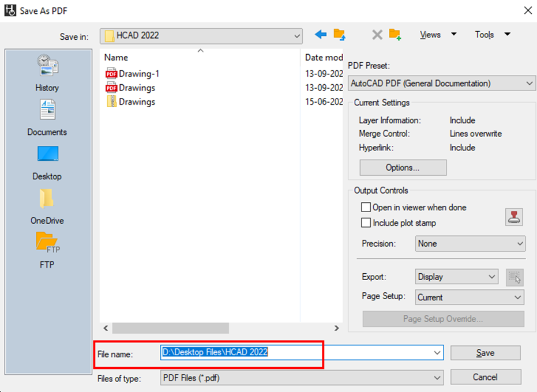The height and width of the screenshot is (392, 537).
Task: Open the PDF Preset dropdown
Action: click(441, 83)
